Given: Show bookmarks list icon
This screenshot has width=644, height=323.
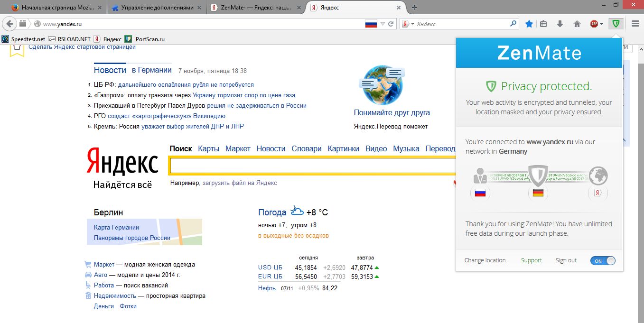Looking at the screenshot, I should (544, 24).
